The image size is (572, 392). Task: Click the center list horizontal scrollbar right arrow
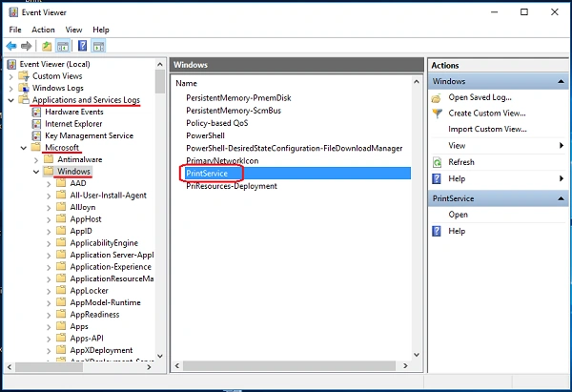pyautogui.click(x=405, y=365)
